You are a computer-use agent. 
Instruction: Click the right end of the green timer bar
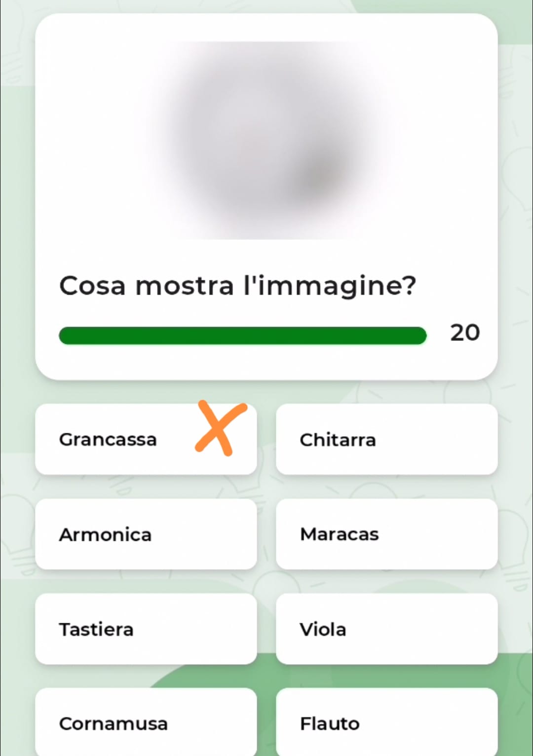click(x=419, y=336)
